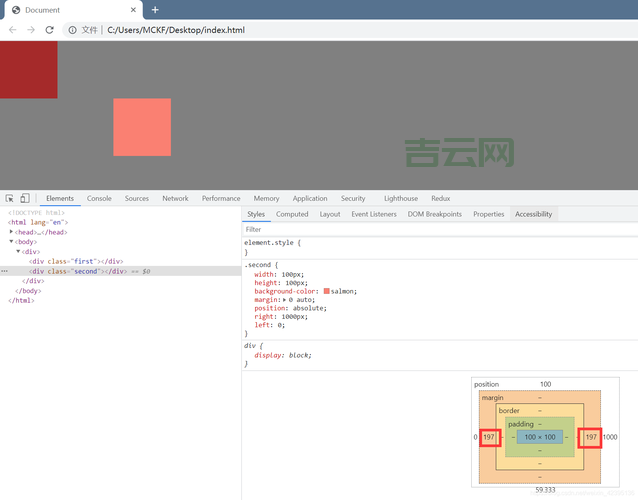
Task: Activate the inspect element picker icon
Action: pyautogui.click(x=10, y=199)
